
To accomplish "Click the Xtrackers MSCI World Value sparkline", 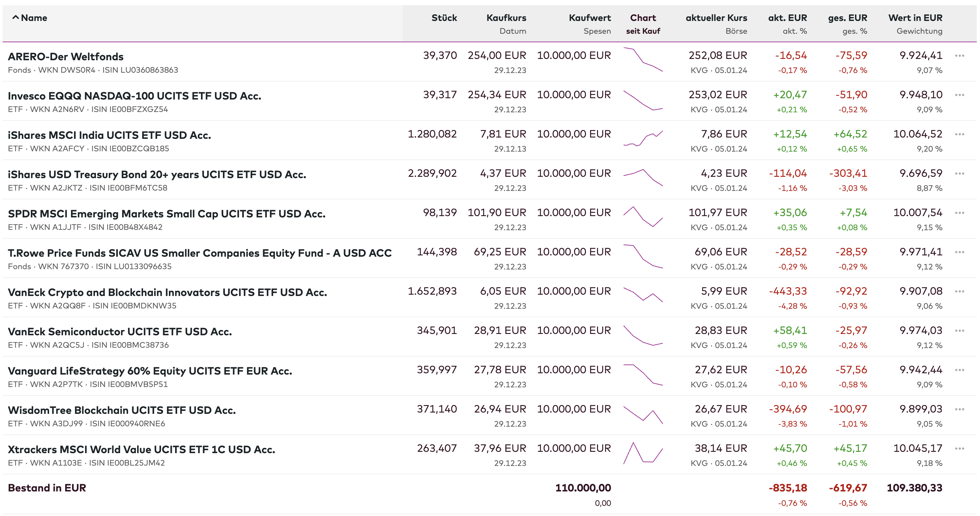I will click(643, 453).
